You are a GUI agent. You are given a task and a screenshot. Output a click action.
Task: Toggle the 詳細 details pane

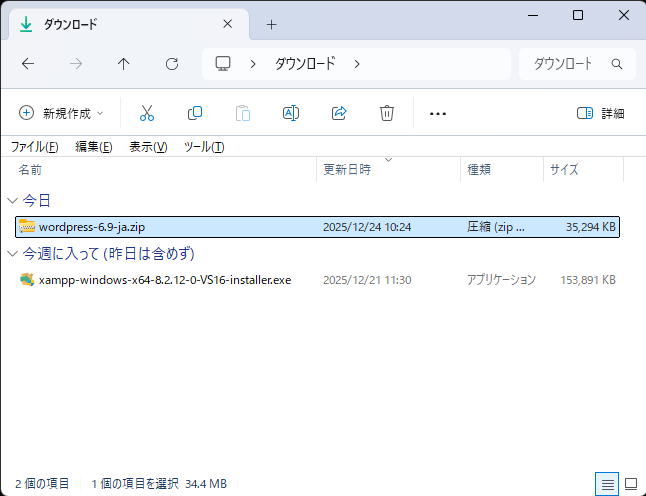coord(600,113)
